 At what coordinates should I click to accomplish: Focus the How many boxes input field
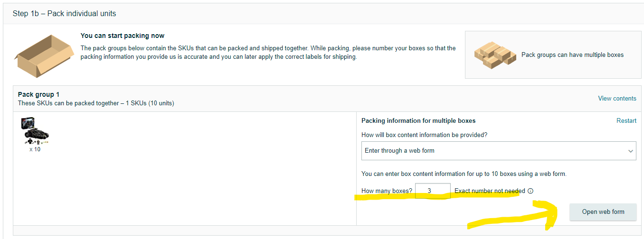click(x=432, y=191)
